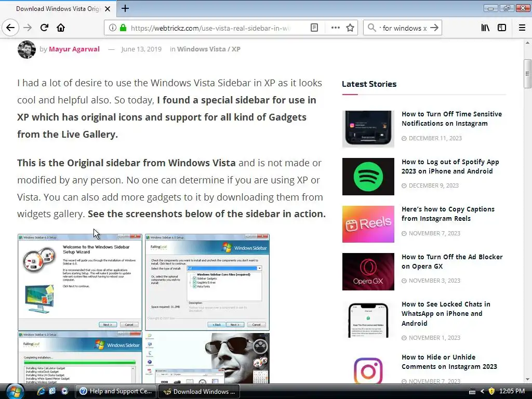Click the Latest Stories heading
The height and width of the screenshot is (399, 532).
(369, 84)
